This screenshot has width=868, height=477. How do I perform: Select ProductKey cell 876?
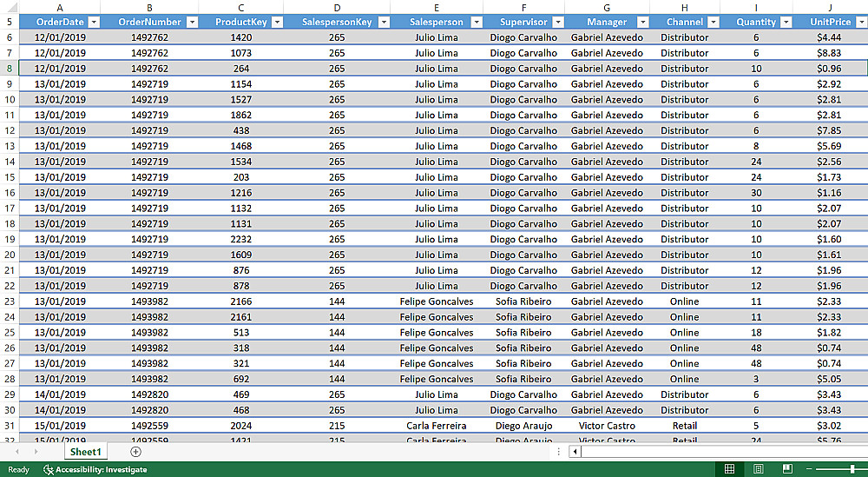coord(240,270)
